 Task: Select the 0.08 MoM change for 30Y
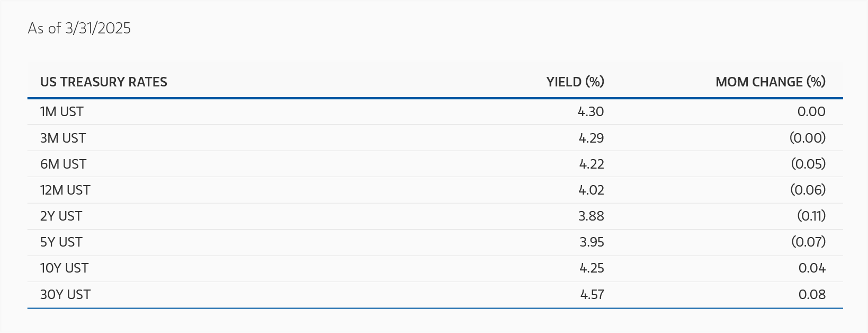812,295
